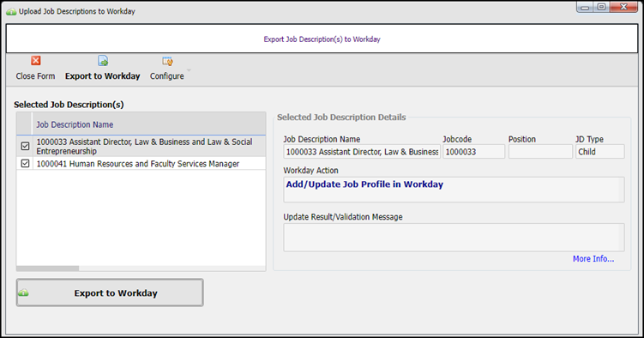Click the row selector header cell left of Job Description Name
Image resolution: width=644 pixels, height=338 pixels.
click(24, 124)
